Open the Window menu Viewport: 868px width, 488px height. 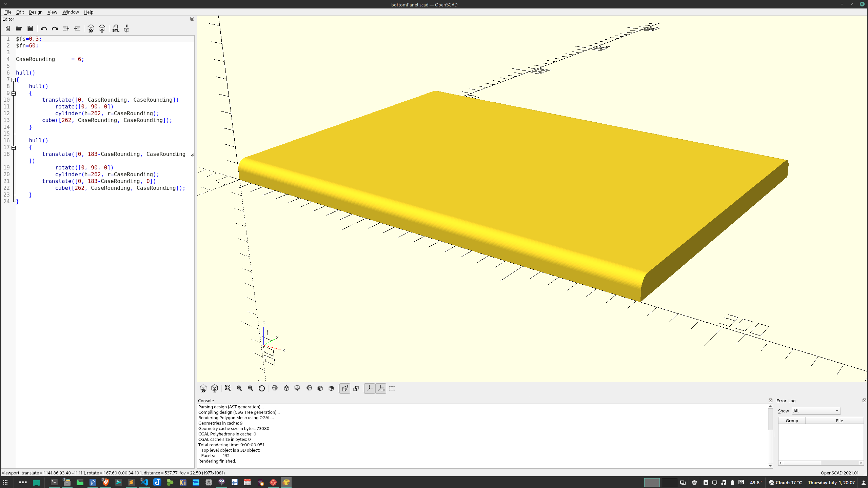(x=70, y=12)
